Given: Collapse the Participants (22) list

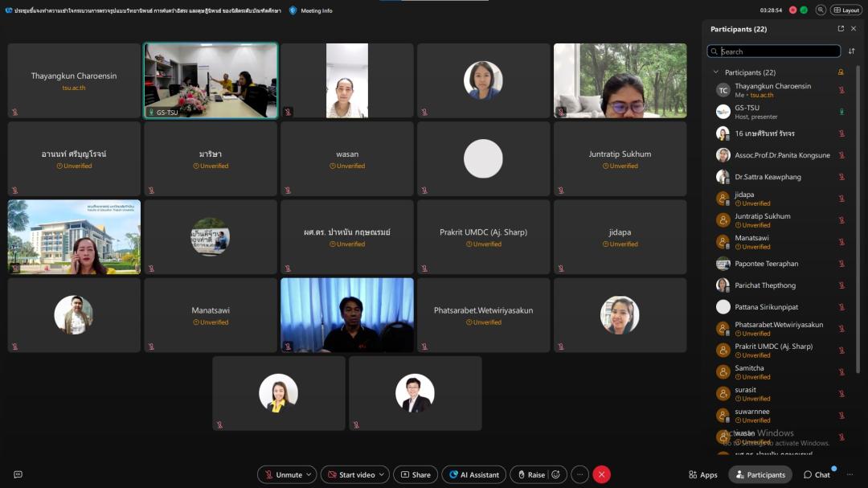Looking at the screenshot, I should tap(716, 72).
